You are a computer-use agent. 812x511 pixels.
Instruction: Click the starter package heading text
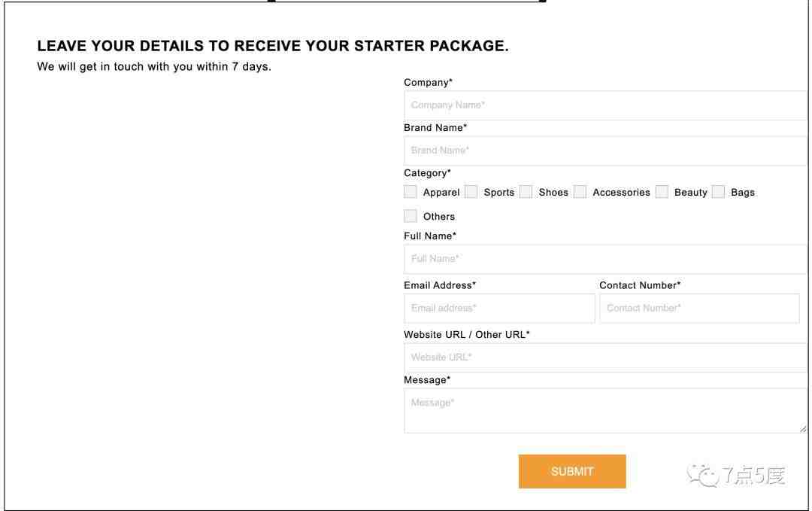[x=273, y=46]
